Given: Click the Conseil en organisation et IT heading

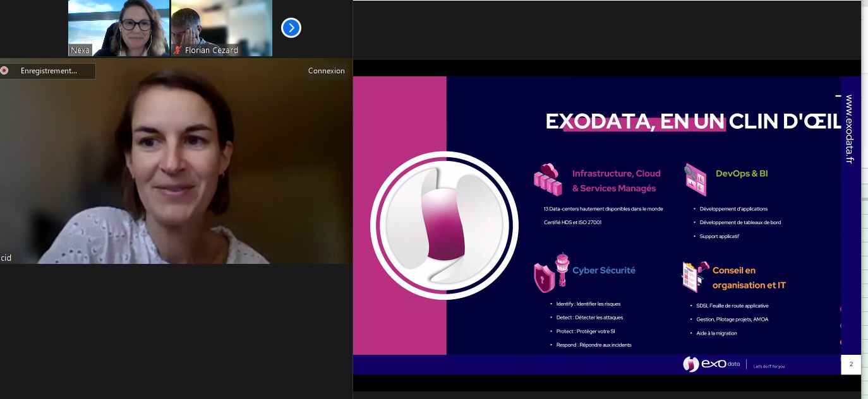Looking at the screenshot, I should (749, 278).
